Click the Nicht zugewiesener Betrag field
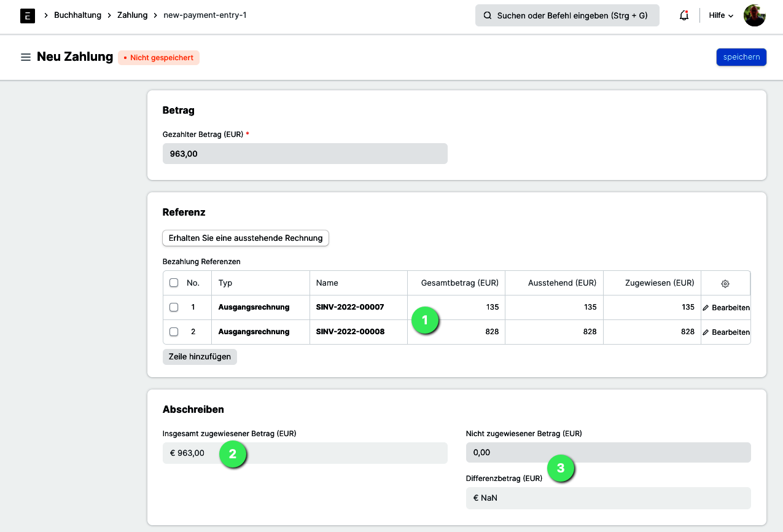Viewport: 783px width, 532px height. coord(608,452)
